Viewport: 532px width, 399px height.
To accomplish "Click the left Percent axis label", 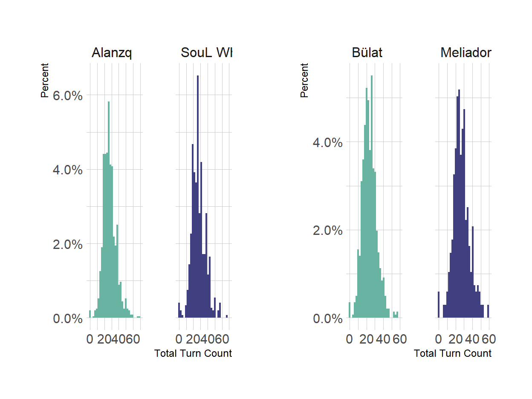I will (45, 80).
